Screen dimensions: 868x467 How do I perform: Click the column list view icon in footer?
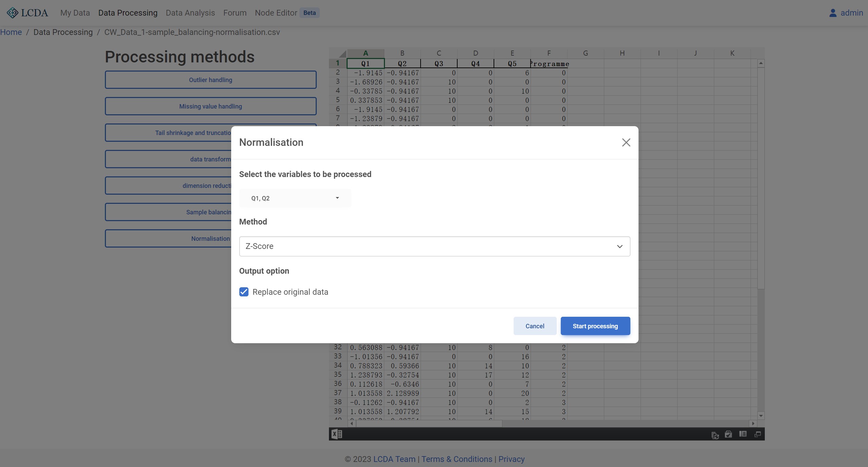tap(743, 434)
